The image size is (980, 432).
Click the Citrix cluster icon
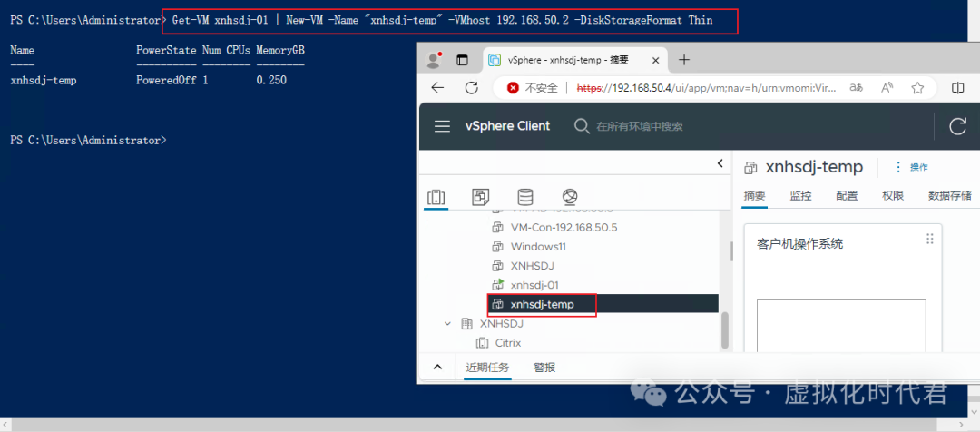482,343
